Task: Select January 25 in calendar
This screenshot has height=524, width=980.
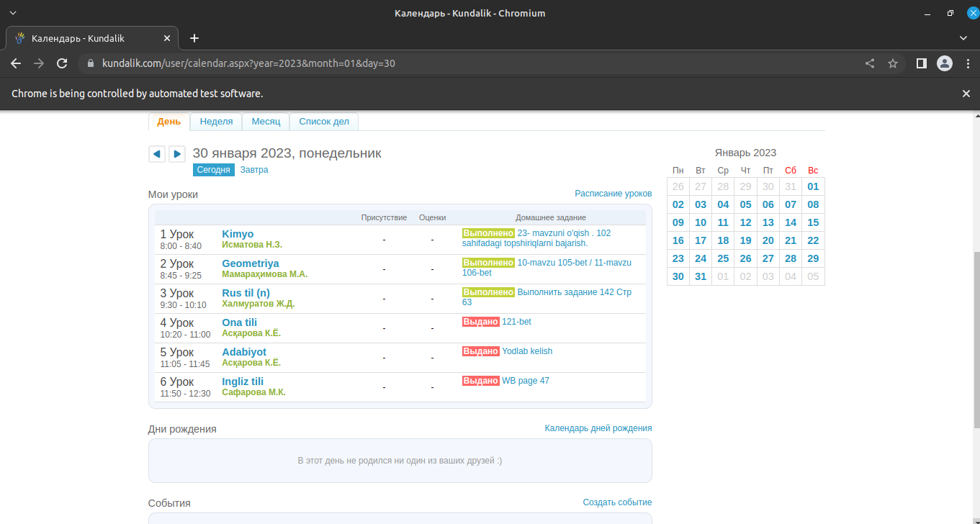Action: (x=723, y=258)
